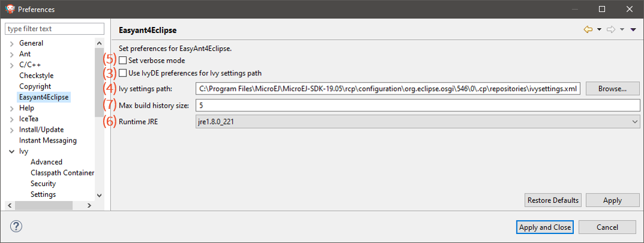Enable Set verbose mode checkbox

coord(123,60)
